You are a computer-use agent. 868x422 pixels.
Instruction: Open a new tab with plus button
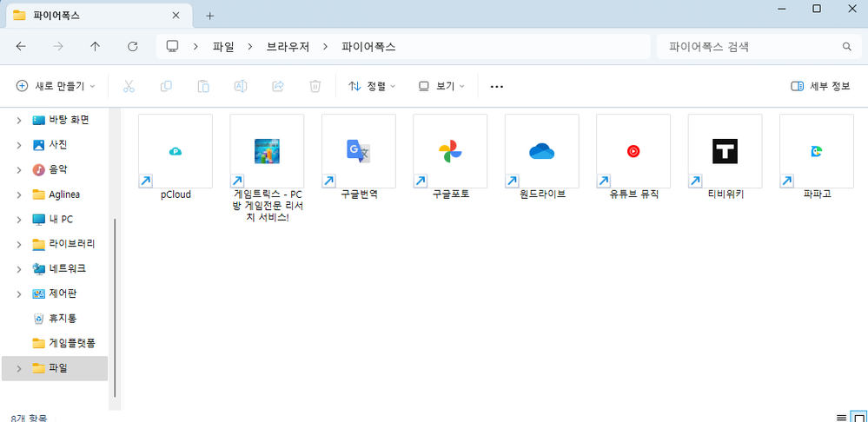[209, 16]
